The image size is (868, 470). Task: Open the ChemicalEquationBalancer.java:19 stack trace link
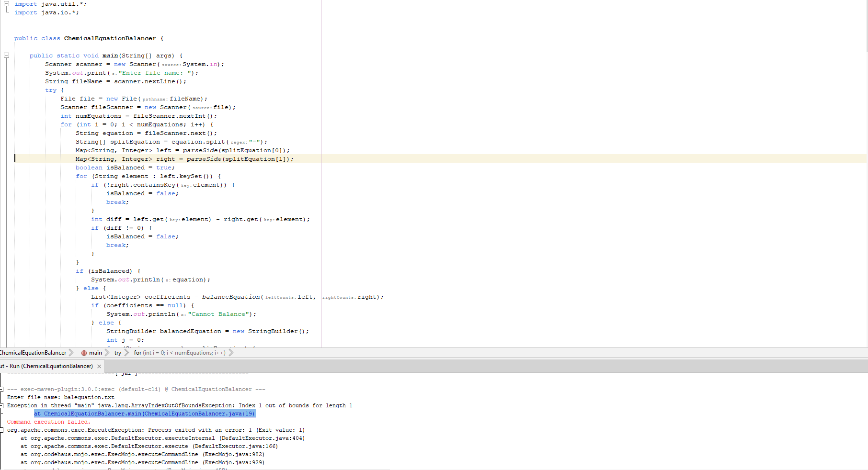click(x=144, y=414)
